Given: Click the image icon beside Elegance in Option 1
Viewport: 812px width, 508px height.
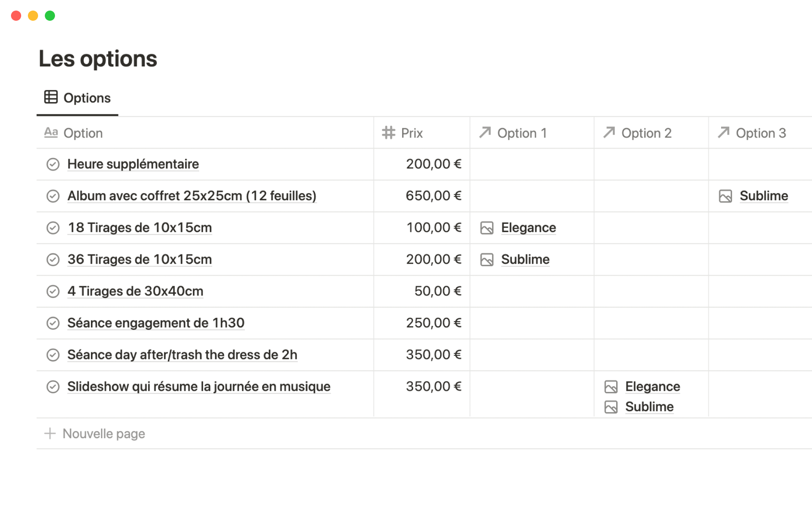Looking at the screenshot, I should pos(487,228).
